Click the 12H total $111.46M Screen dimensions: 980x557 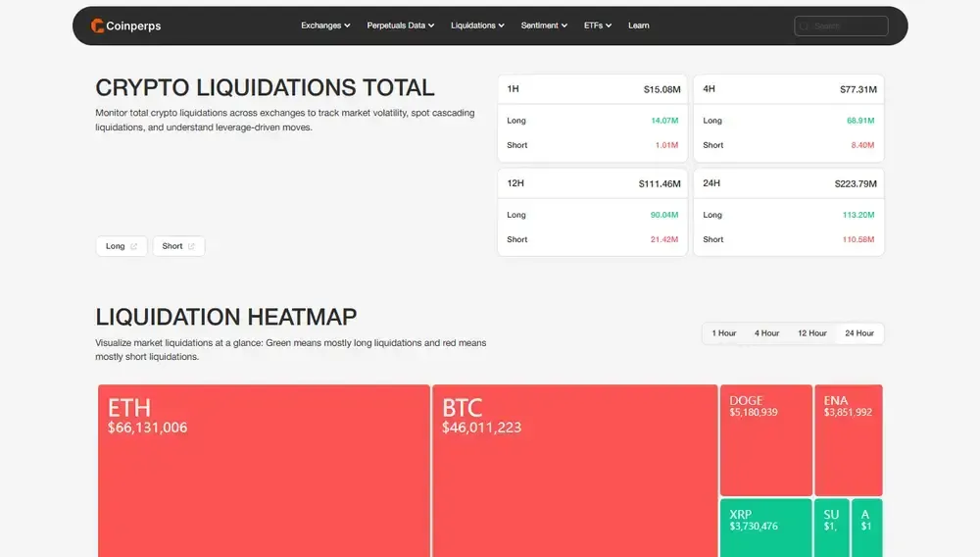[660, 183]
